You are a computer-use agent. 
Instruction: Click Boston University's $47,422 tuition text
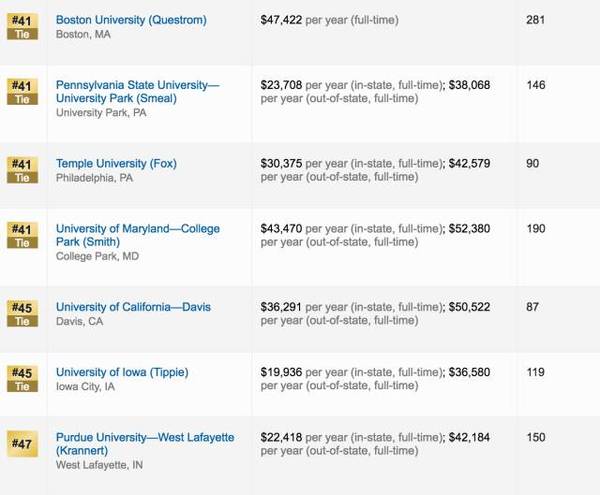[x=281, y=20]
